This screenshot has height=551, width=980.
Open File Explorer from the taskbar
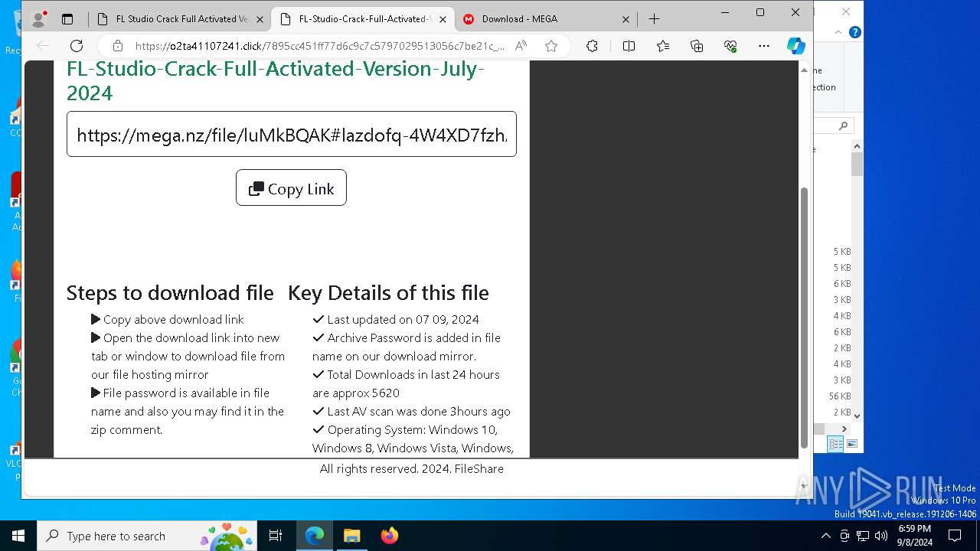point(351,536)
